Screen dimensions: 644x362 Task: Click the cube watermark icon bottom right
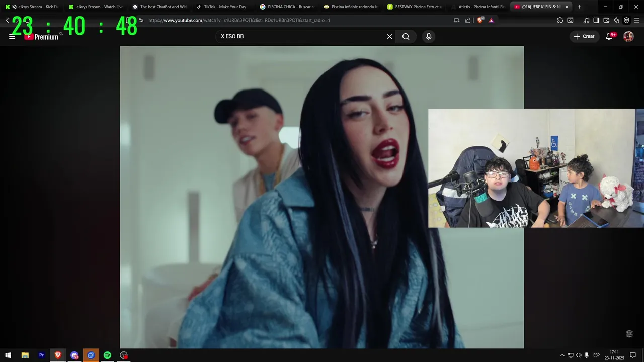629,334
